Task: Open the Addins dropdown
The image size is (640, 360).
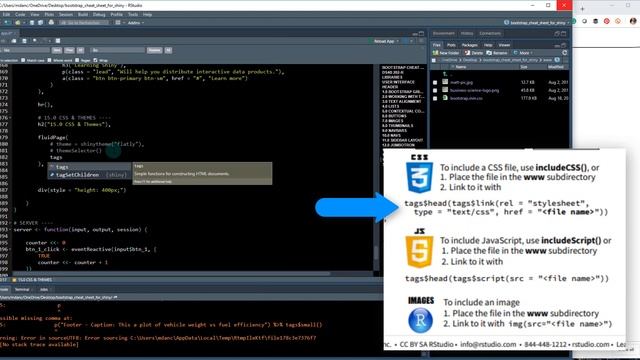Action: point(136,23)
